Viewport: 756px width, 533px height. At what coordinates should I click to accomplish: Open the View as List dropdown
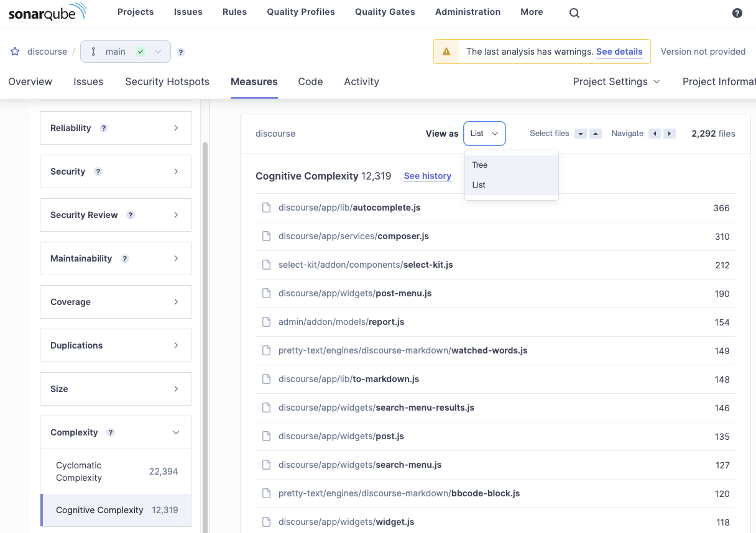coord(484,134)
